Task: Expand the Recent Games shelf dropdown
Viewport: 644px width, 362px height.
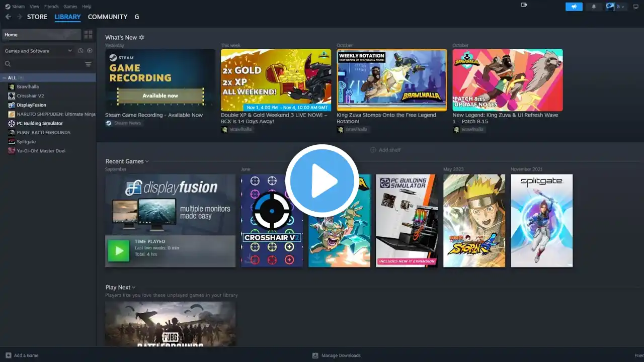Action: coord(147,161)
